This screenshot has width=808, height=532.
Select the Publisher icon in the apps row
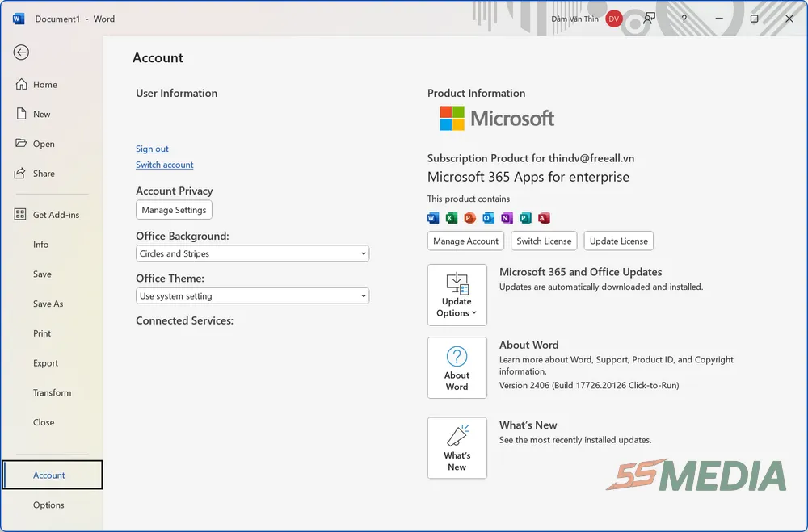click(x=525, y=218)
